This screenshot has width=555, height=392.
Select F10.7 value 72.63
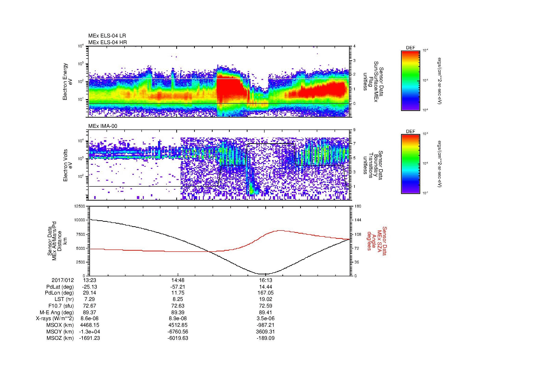click(x=178, y=306)
